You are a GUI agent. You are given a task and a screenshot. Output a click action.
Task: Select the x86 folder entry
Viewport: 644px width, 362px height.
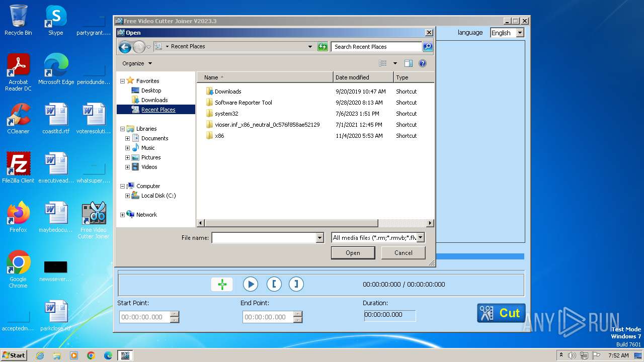coord(219,136)
